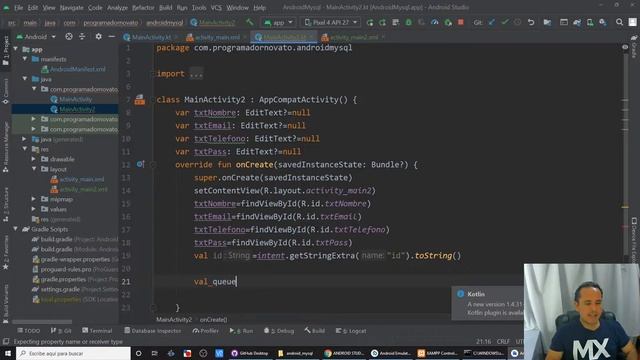Toggle tool window bars icon in status bar corner
This screenshot has width=640, height=360.
[5, 342]
